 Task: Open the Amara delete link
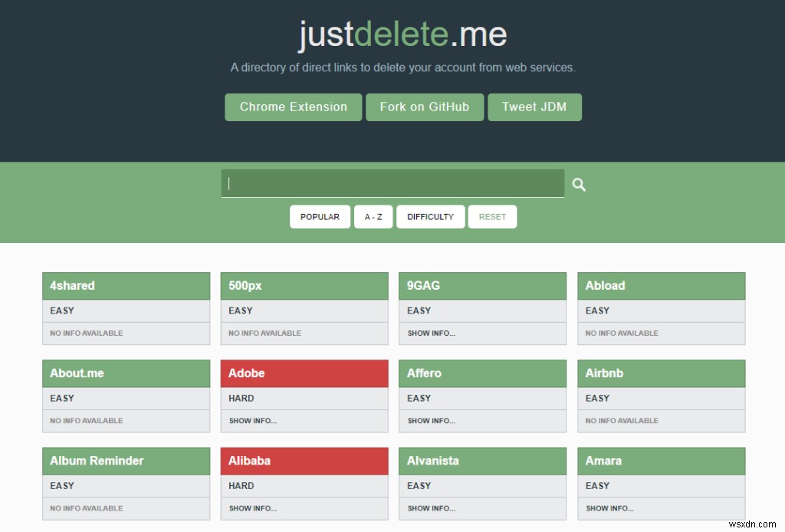pyautogui.click(x=662, y=461)
